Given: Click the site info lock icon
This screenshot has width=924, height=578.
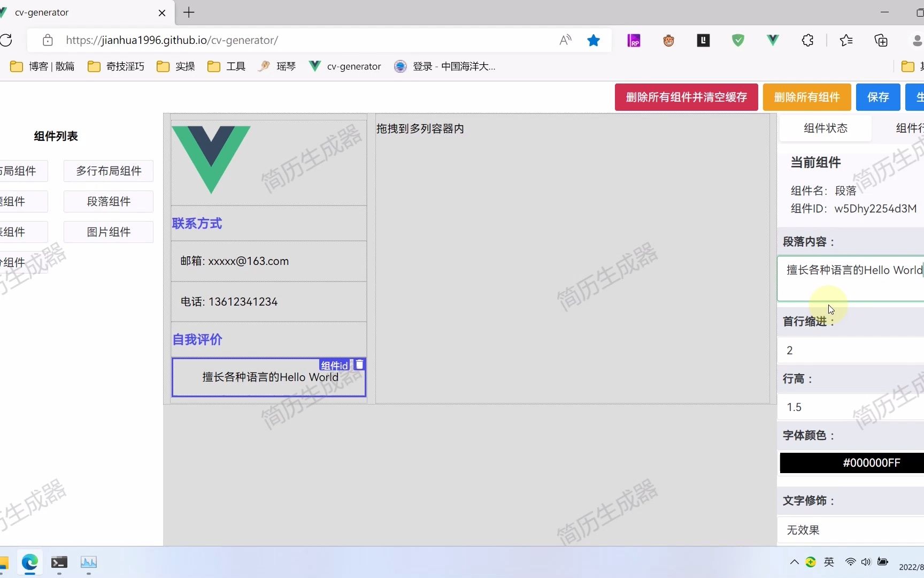Looking at the screenshot, I should [x=48, y=40].
